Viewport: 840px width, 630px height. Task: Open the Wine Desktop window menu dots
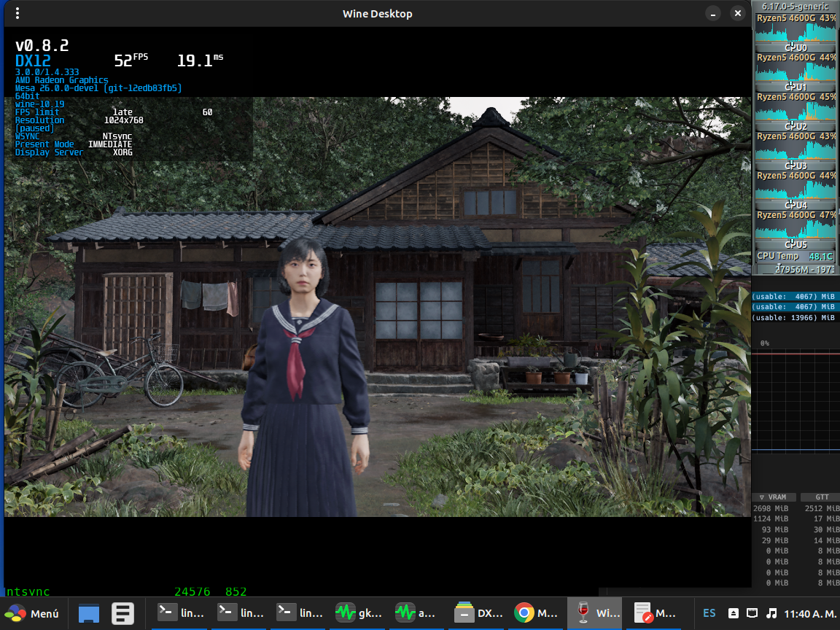point(17,13)
